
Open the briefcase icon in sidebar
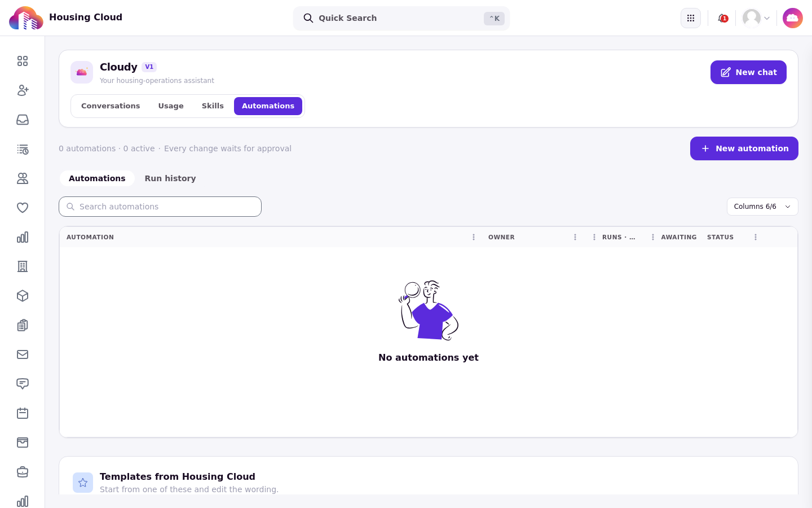click(23, 472)
